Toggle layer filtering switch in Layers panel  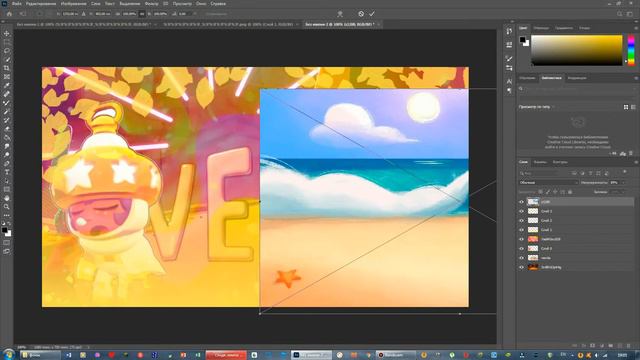(625, 172)
